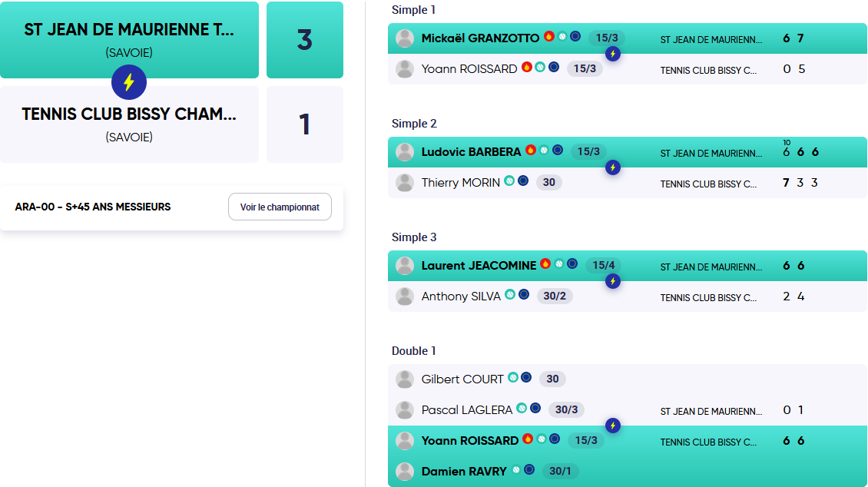Click the 15/3 ranking badge of Ludovic BARBERA
The width and height of the screenshot is (868, 487).
588,151
